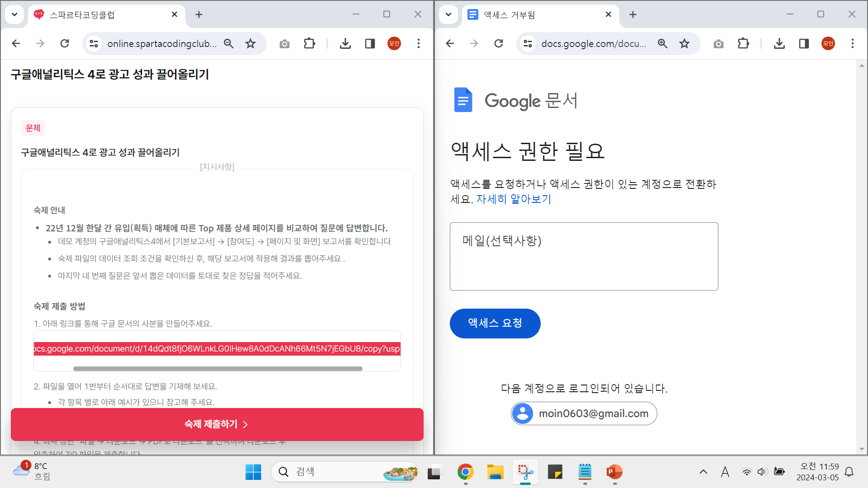The image size is (868, 488).
Task: Open a new tab in the Sparta window
Action: 199,14
